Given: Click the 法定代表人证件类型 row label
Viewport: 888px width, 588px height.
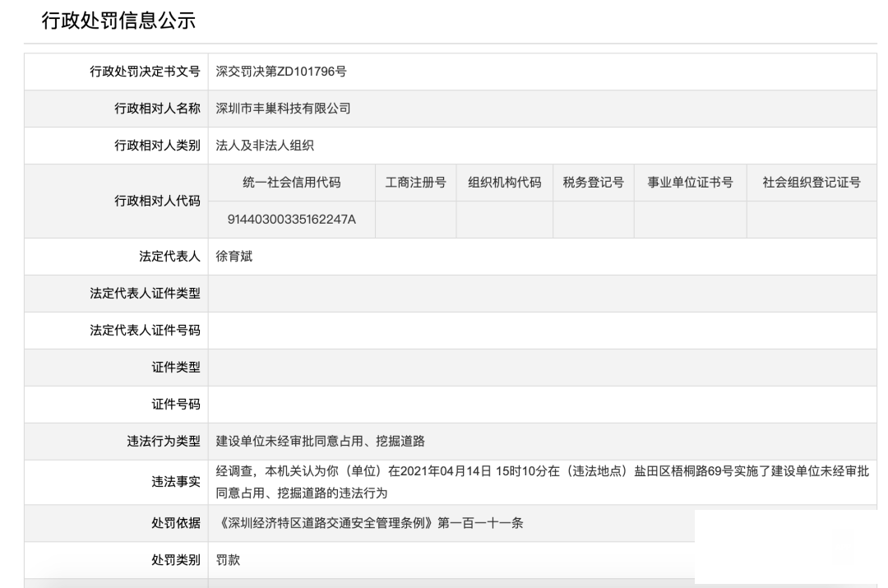Looking at the screenshot, I should pyautogui.click(x=145, y=294).
